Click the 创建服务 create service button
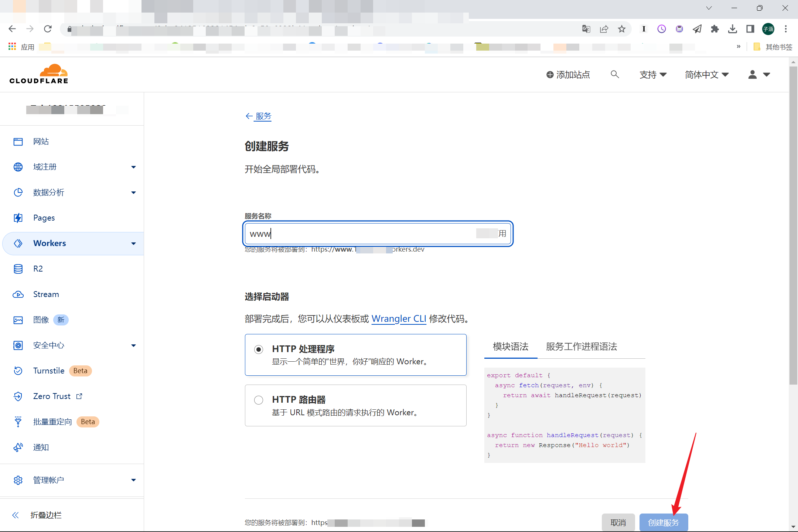Screen dimensions: 798x532 664,522
